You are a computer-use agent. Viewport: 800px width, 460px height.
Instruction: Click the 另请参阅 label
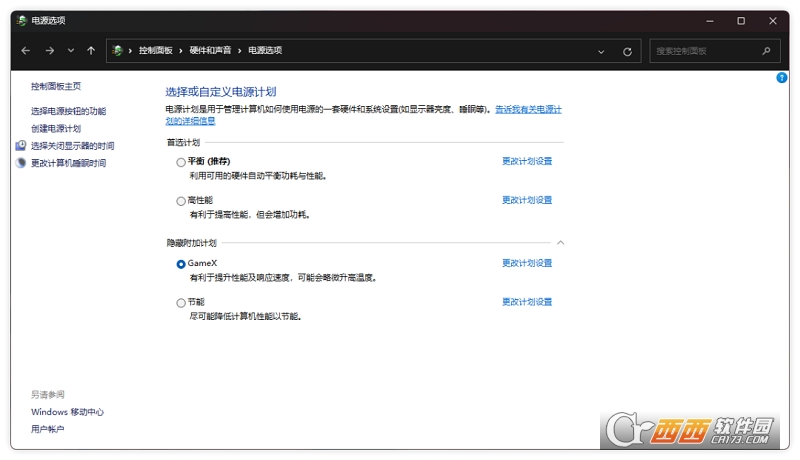(x=47, y=395)
